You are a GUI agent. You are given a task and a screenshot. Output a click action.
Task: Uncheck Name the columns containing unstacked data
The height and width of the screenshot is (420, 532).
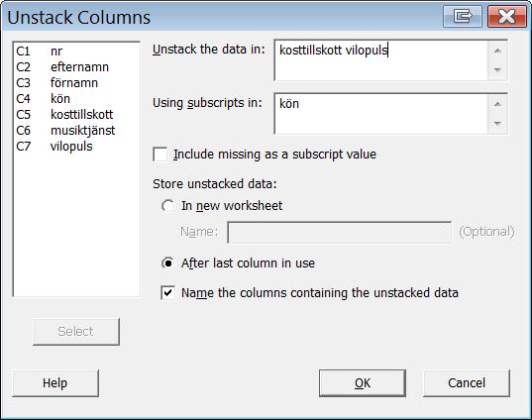pyautogui.click(x=168, y=293)
